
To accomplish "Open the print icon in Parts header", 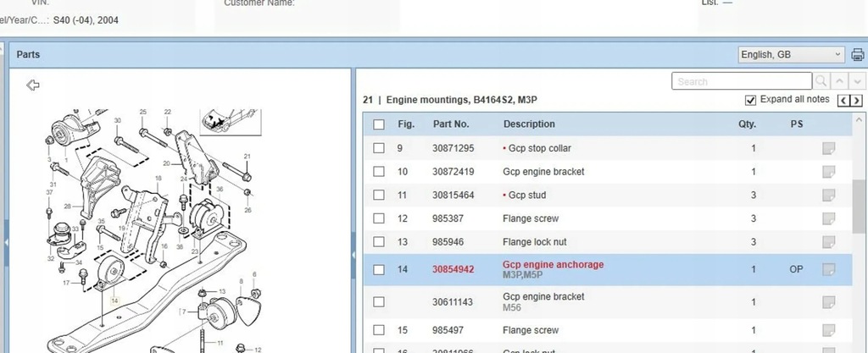I will pyautogui.click(x=858, y=55).
